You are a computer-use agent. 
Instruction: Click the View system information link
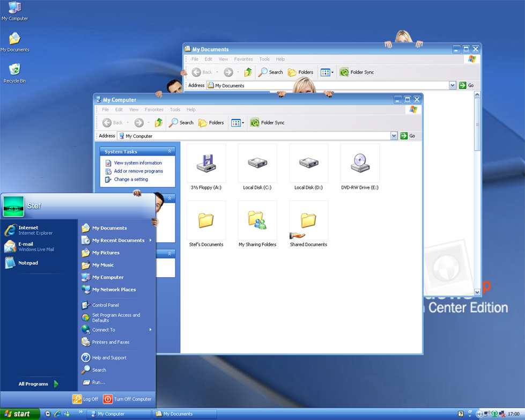pyautogui.click(x=138, y=163)
